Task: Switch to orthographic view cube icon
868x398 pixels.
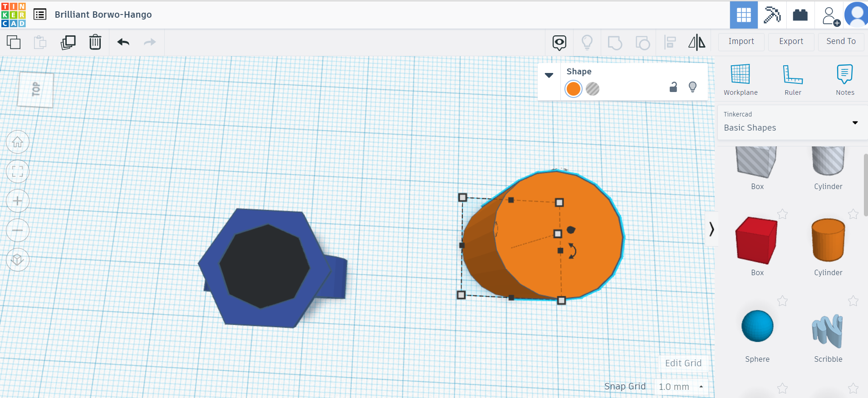Action: 18,260
